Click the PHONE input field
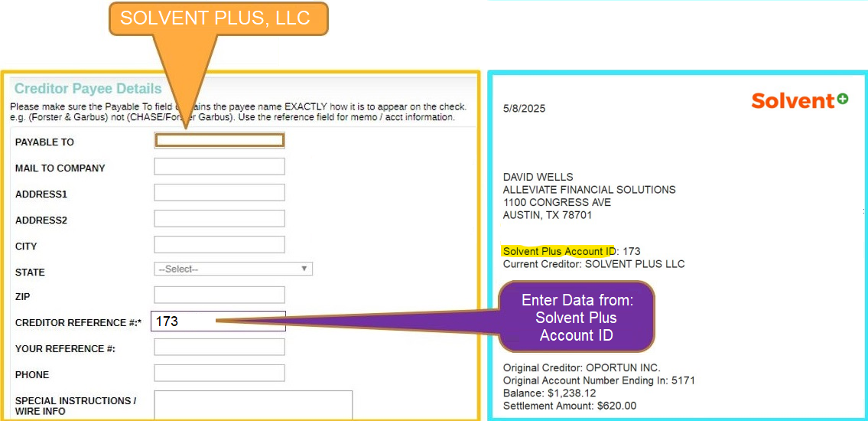This screenshot has height=421, width=868. (x=219, y=374)
